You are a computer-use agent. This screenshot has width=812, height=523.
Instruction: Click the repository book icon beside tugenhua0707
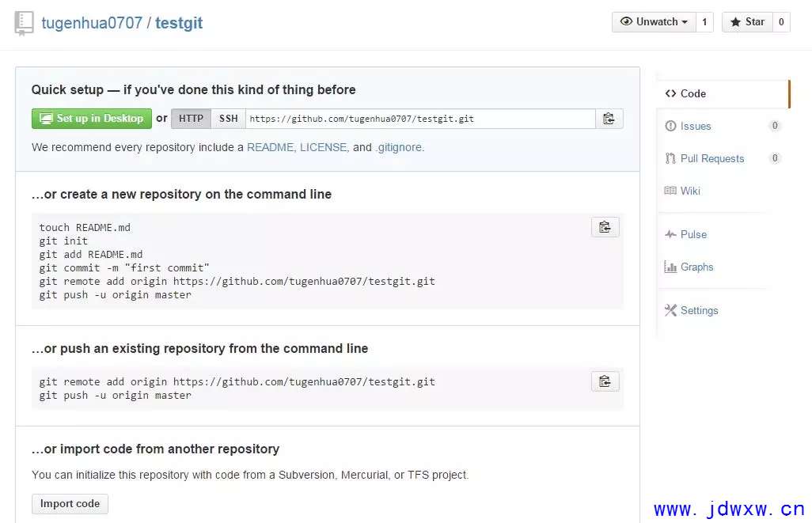tap(24, 23)
